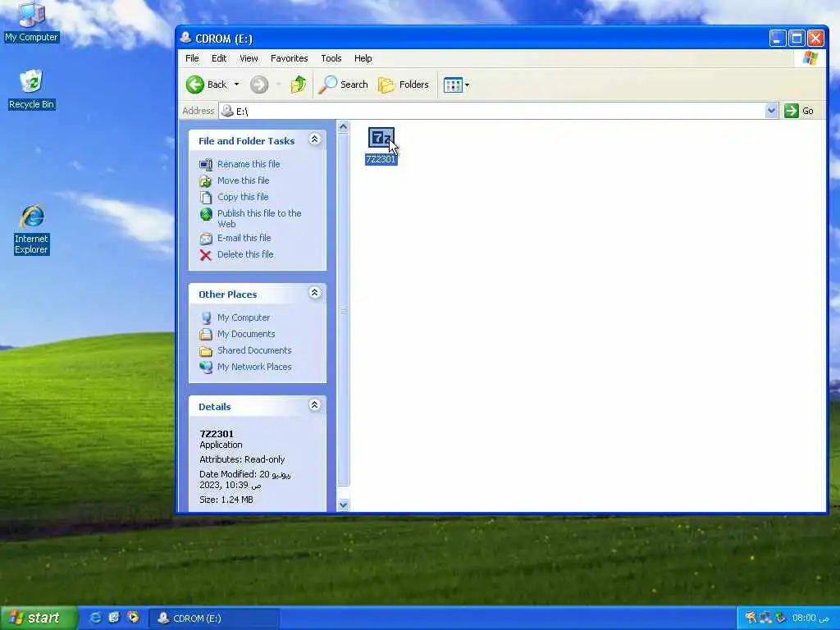The width and height of the screenshot is (840, 630).
Task: Select the 7Z2301 application file
Action: [x=381, y=146]
